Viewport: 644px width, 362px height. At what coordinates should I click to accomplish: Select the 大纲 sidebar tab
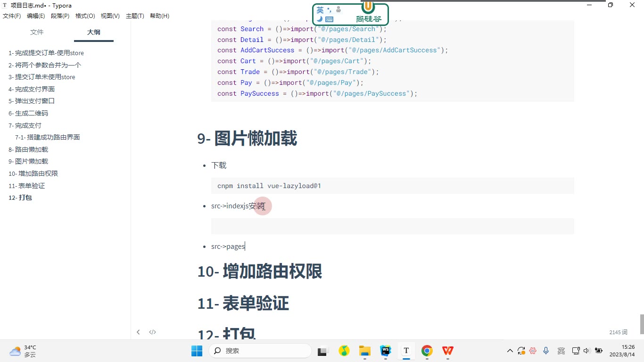tap(93, 32)
